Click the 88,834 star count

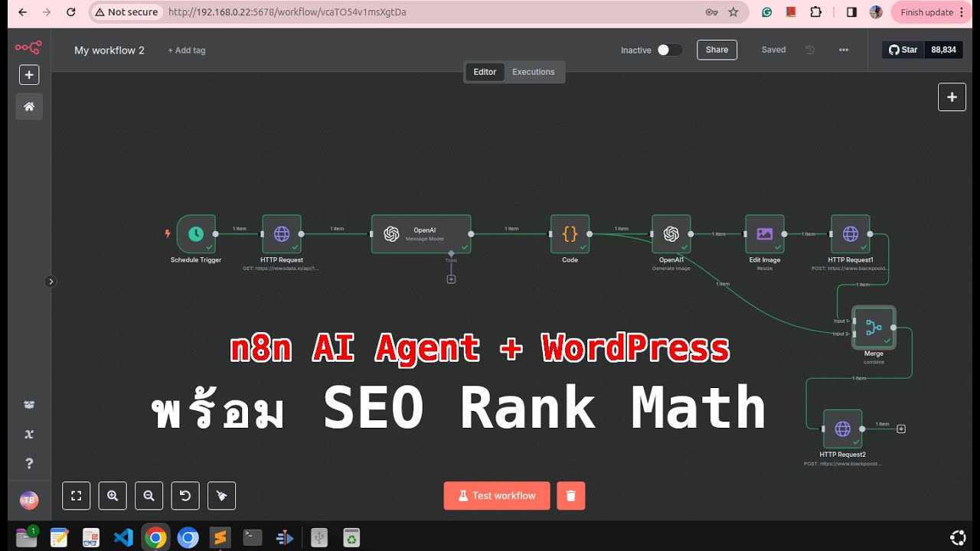[943, 50]
